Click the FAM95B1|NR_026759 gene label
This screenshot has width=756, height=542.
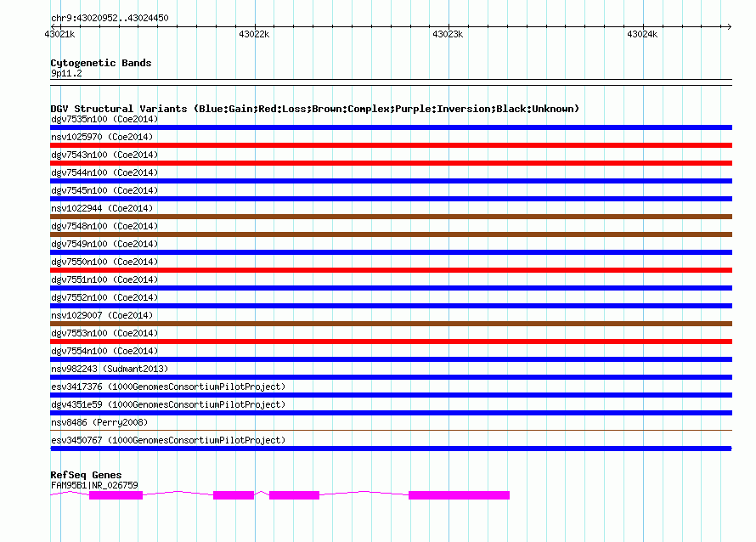tap(94, 485)
